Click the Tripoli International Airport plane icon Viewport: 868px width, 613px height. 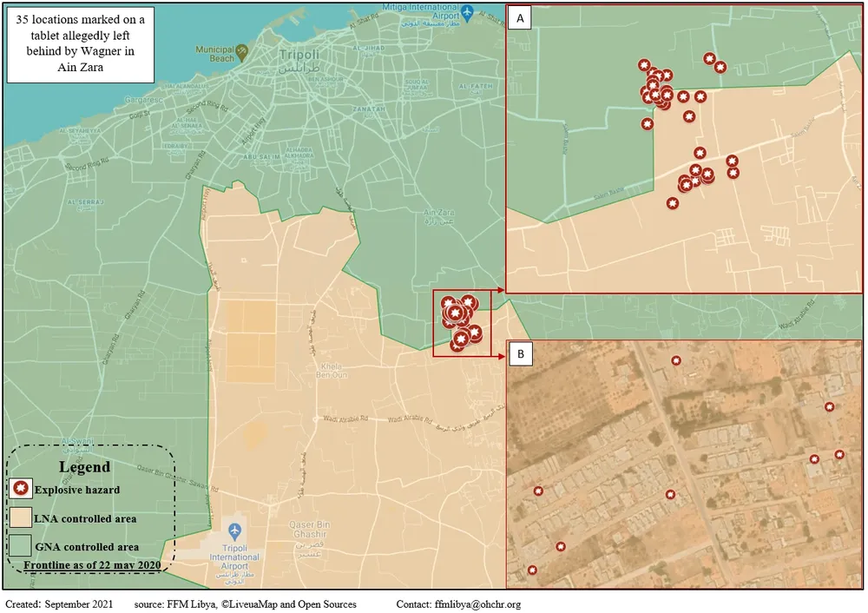coord(233,529)
